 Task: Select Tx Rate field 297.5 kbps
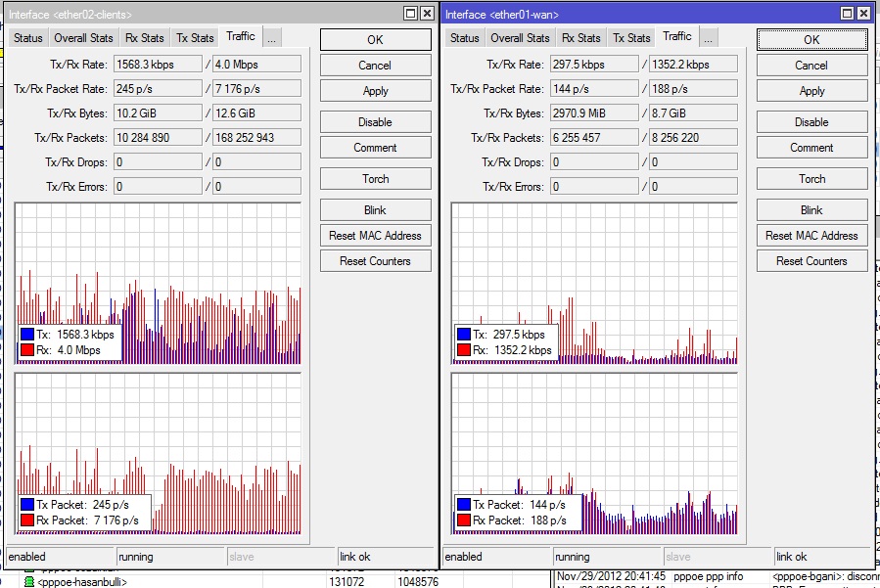point(594,64)
